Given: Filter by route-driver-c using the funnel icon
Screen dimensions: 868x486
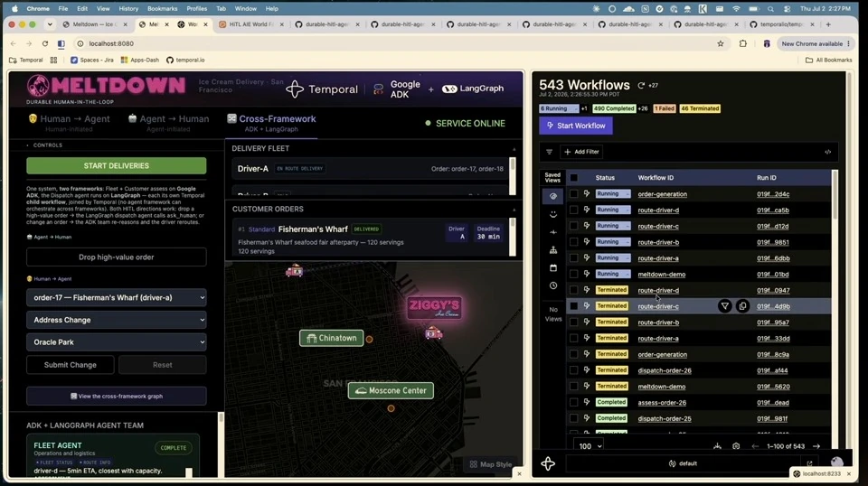Looking at the screenshot, I should tap(724, 305).
